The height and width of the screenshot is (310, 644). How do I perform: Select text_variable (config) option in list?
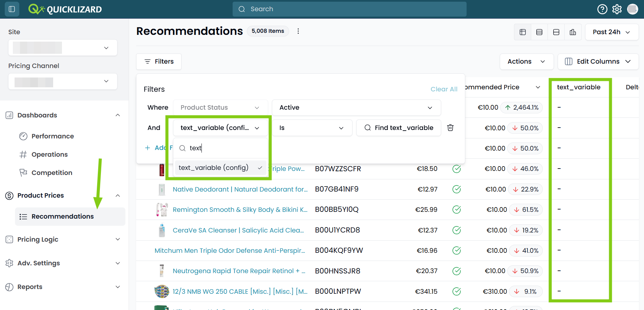pyautogui.click(x=220, y=168)
